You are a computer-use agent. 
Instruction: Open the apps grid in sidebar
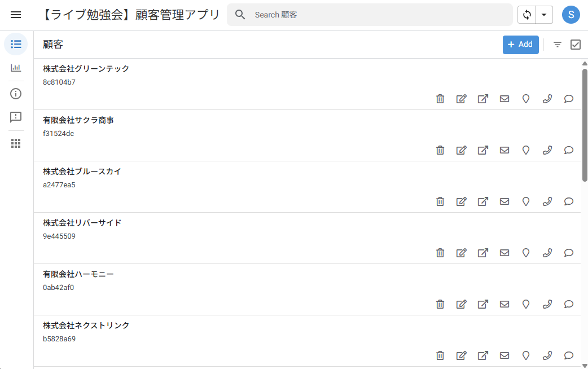point(16,143)
